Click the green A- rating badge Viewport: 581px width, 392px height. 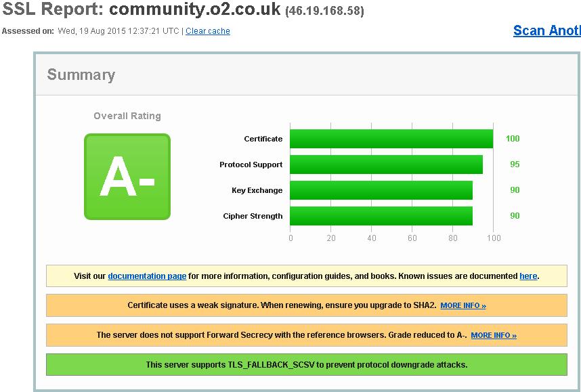point(127,177)
